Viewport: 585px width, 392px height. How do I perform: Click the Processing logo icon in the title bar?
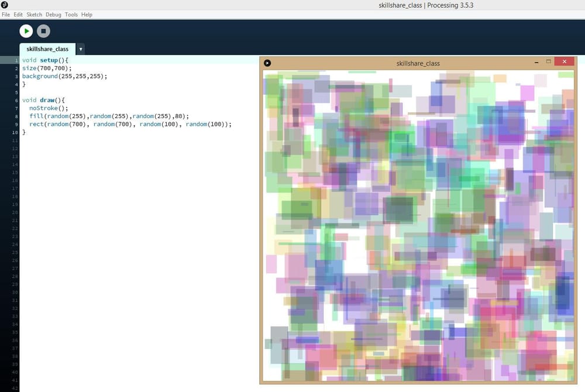point(5,5)
